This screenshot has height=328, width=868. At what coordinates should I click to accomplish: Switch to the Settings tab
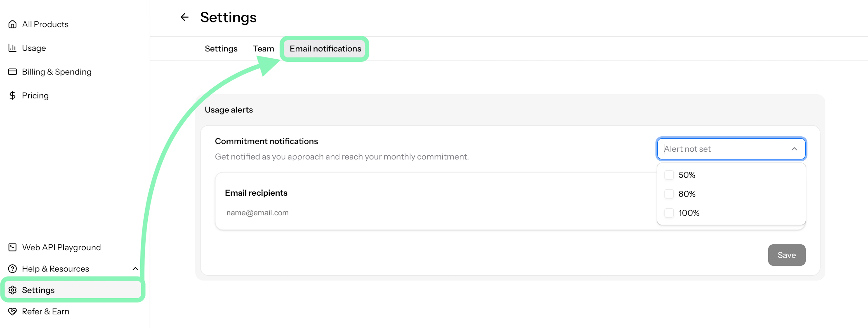tap(221, 49)
